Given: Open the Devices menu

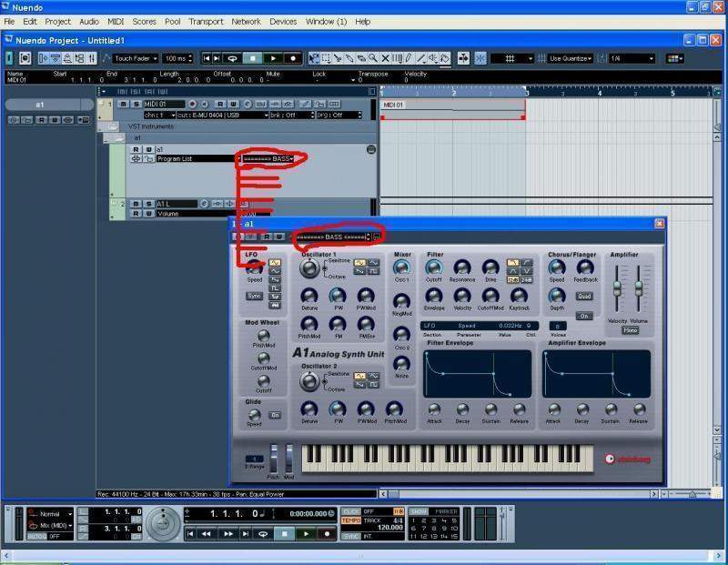Looking at the screenshot, I should [x=282, y=21].
